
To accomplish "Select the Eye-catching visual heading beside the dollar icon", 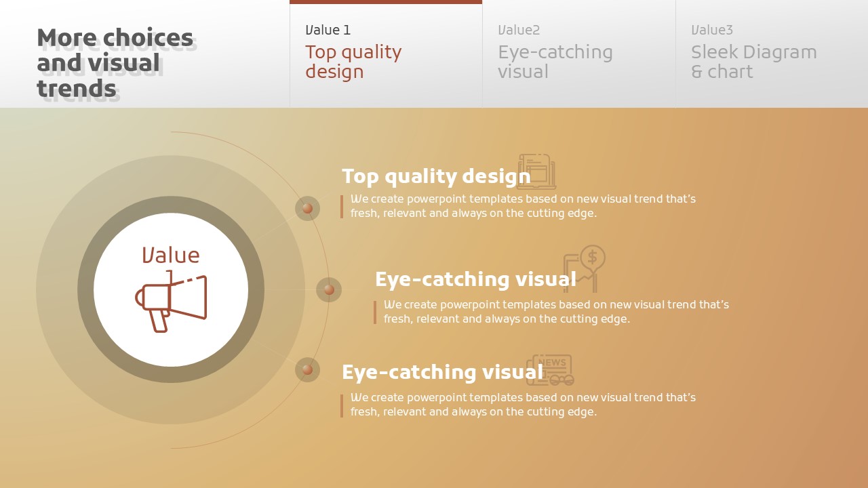I will 475,279.
